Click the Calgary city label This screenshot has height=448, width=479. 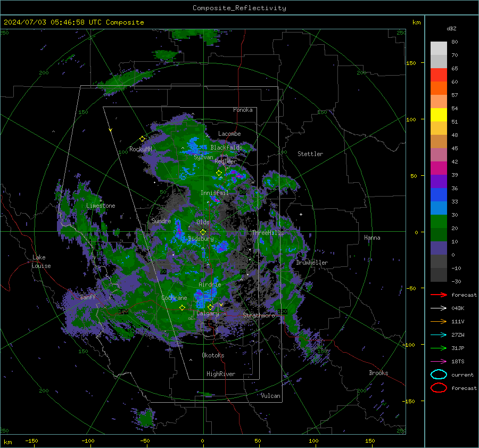coord(208,313)
